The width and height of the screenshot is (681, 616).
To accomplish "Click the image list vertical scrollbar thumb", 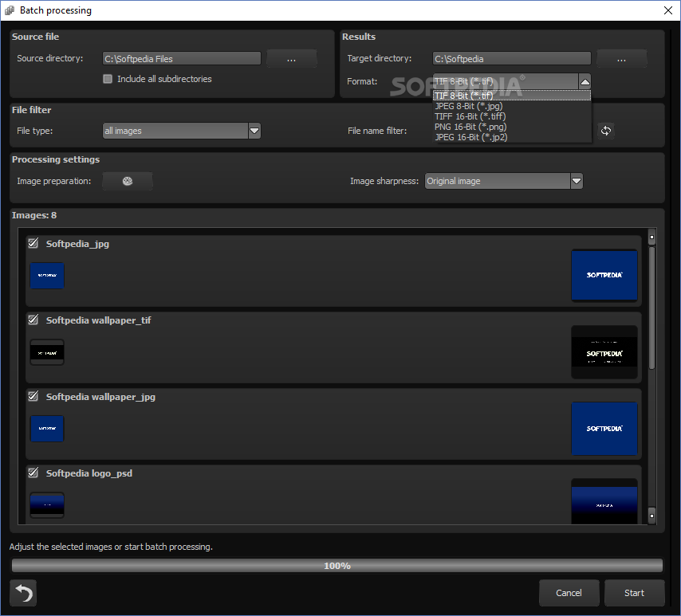I will [651, 308].
